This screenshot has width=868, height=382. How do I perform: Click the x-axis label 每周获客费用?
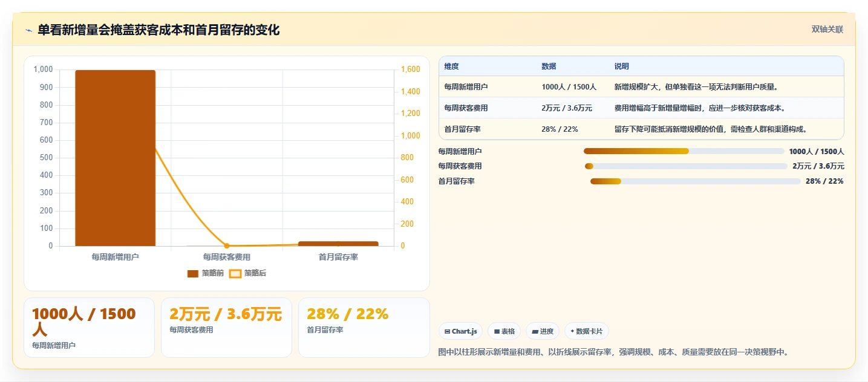click(227, 257)
